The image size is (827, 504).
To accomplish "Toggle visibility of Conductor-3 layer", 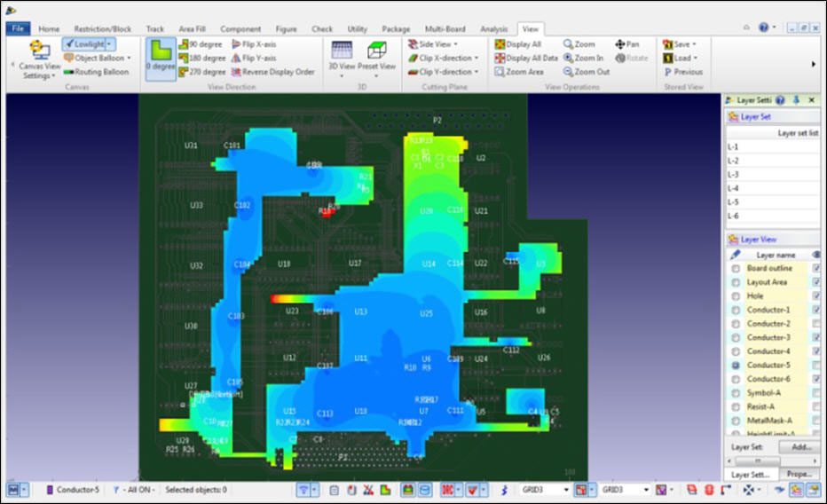I will [816, 337].
